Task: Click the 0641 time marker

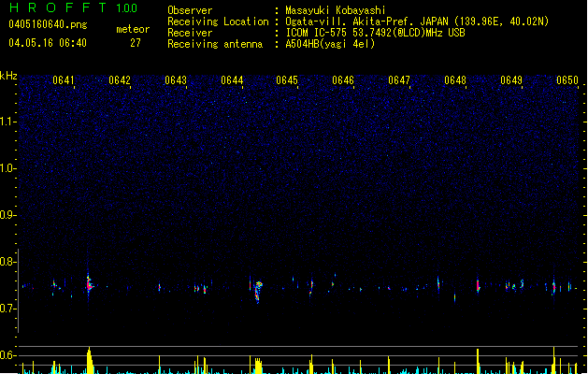Action: [x=64, y=80]
